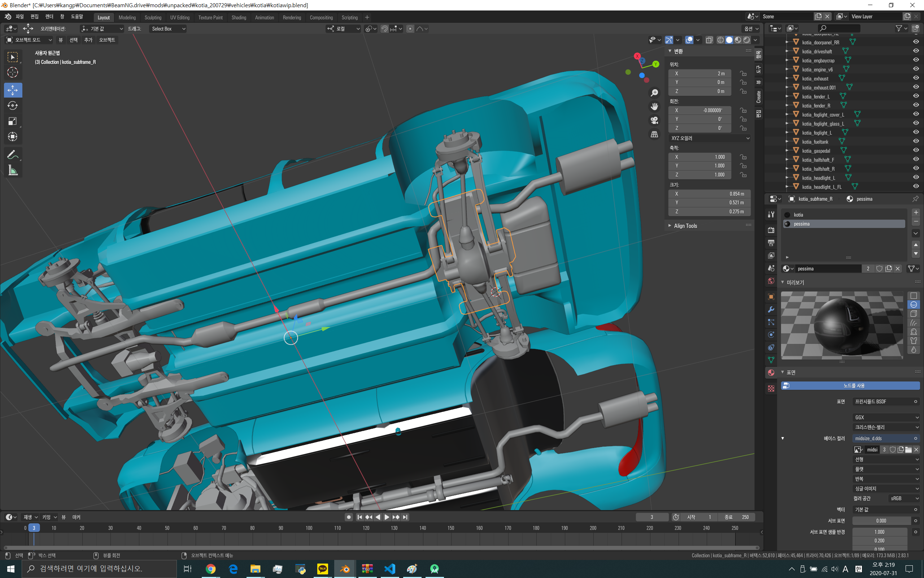The width and height of the screenshot is (924, 578).
Task: Open the Physics properties tab
Action: click(x=771, y=335)
